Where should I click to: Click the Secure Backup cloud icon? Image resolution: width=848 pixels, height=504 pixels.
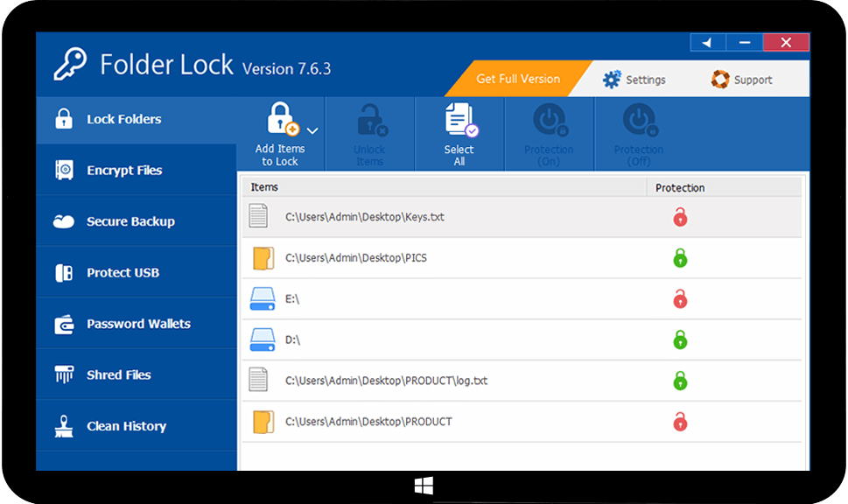tap(64, 221)
